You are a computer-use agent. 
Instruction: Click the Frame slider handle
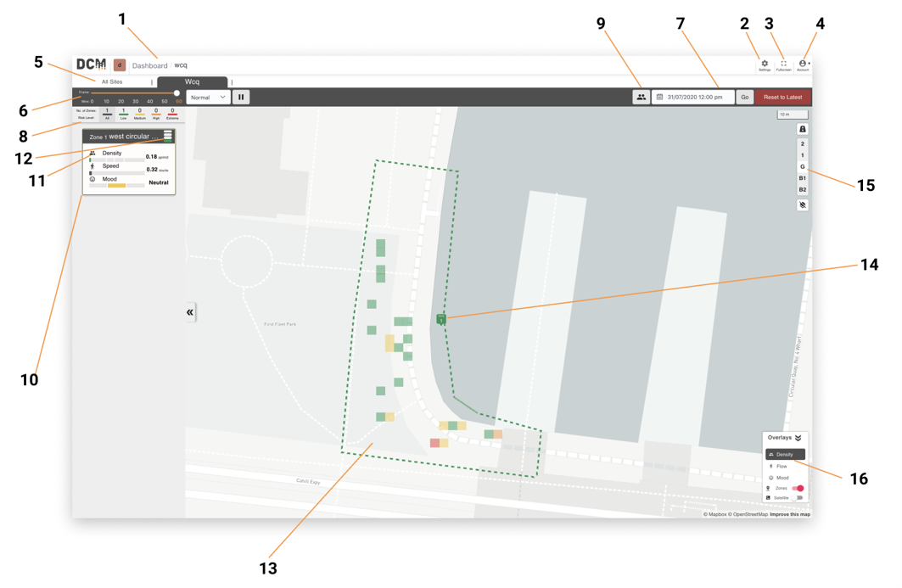[x=176, y=92]
